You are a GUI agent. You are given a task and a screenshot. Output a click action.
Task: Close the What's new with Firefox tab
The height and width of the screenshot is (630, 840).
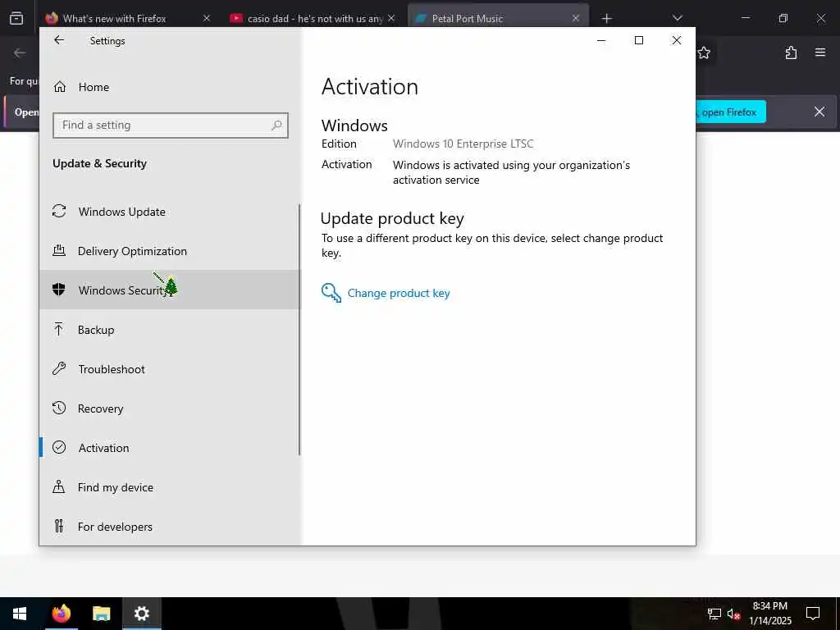click(207, 18)
